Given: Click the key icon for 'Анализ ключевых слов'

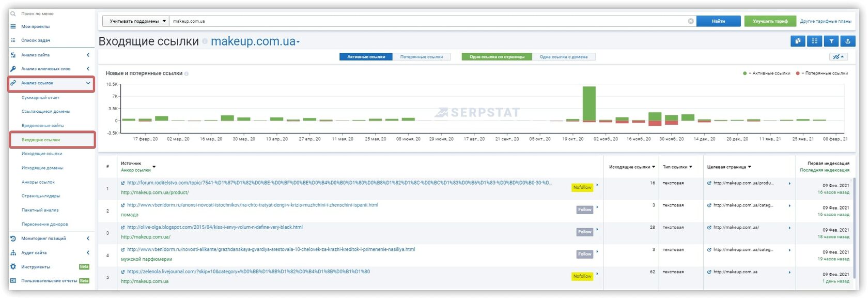Looking at the screenshot, I should (13, 69).
